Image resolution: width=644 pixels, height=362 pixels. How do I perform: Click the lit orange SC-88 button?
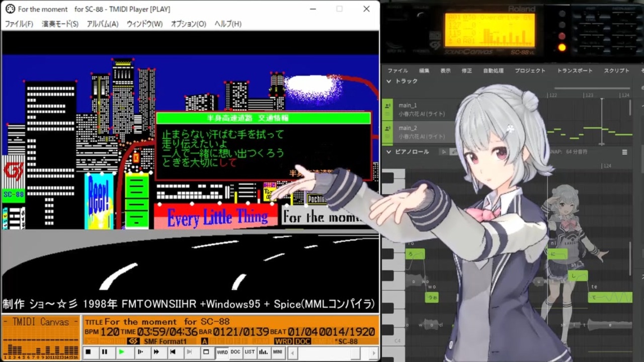tap(561, 48)
